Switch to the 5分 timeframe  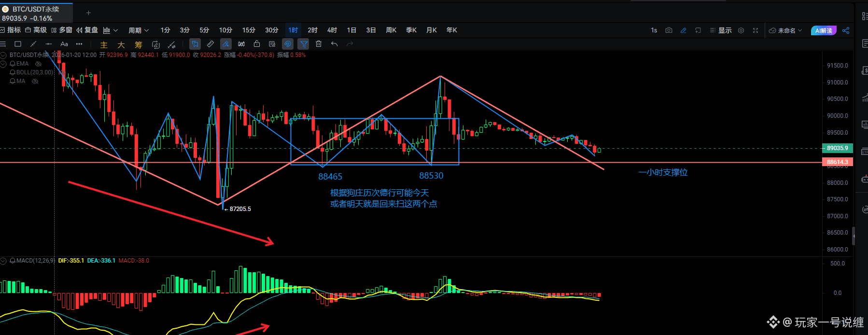pos(204,30)
